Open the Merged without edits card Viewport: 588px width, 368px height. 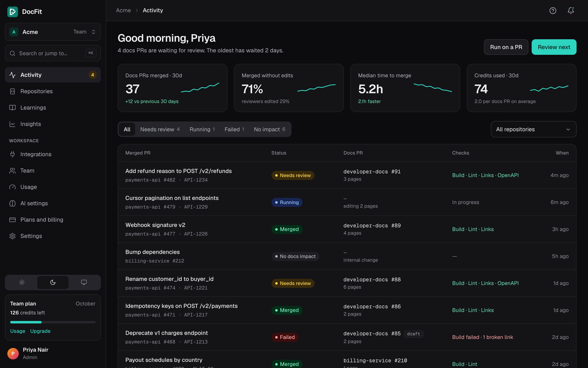[289, 88]
